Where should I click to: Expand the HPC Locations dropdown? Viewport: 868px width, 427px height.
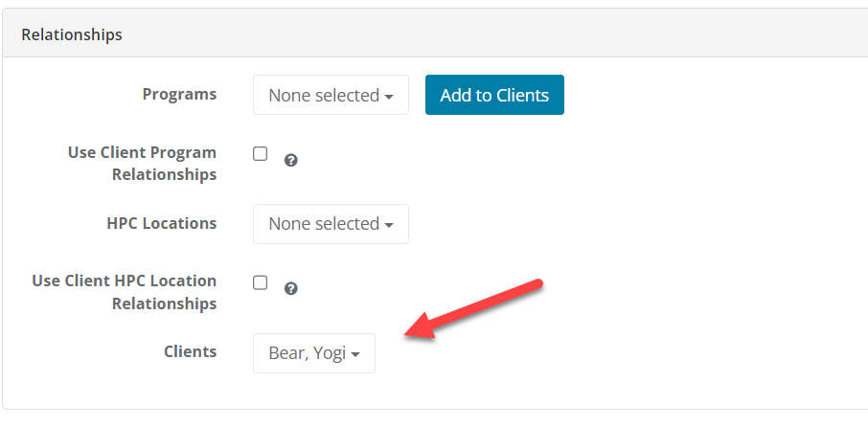[x=331, y=223]
